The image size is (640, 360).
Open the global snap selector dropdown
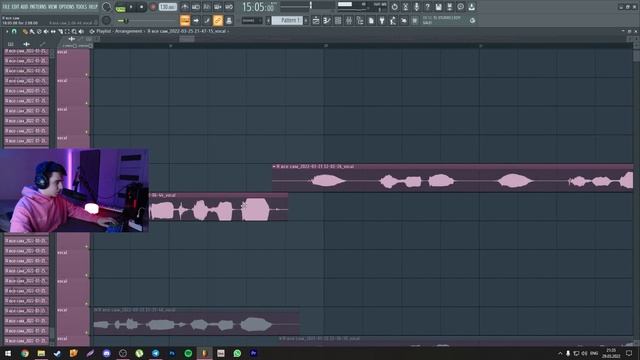(x=251, y=20)
